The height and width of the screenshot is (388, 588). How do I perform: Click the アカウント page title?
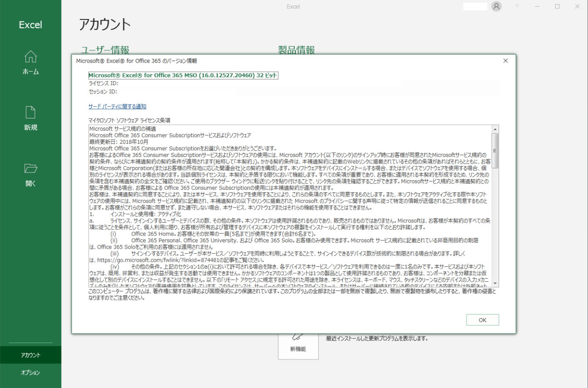[105, 24]
